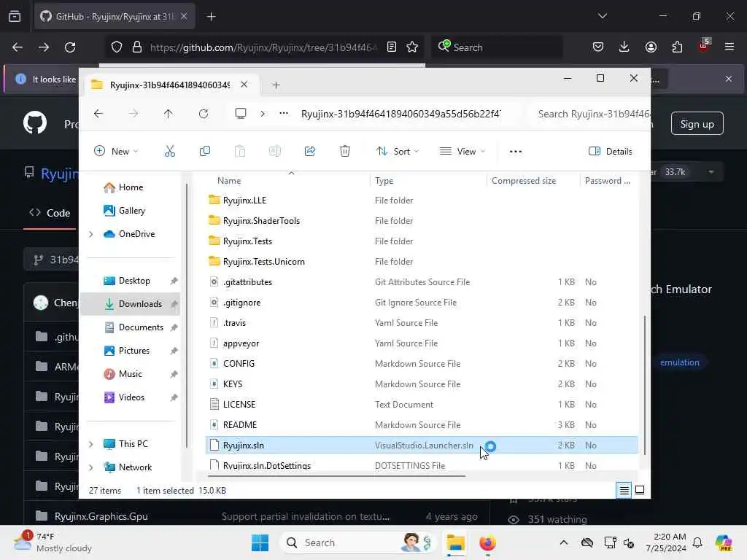Viewport: 747px width, 560px height.
Task: Open Ryujinx.Graphics.Gpu folder link on GitHub
Action: [x=101, y=516]
